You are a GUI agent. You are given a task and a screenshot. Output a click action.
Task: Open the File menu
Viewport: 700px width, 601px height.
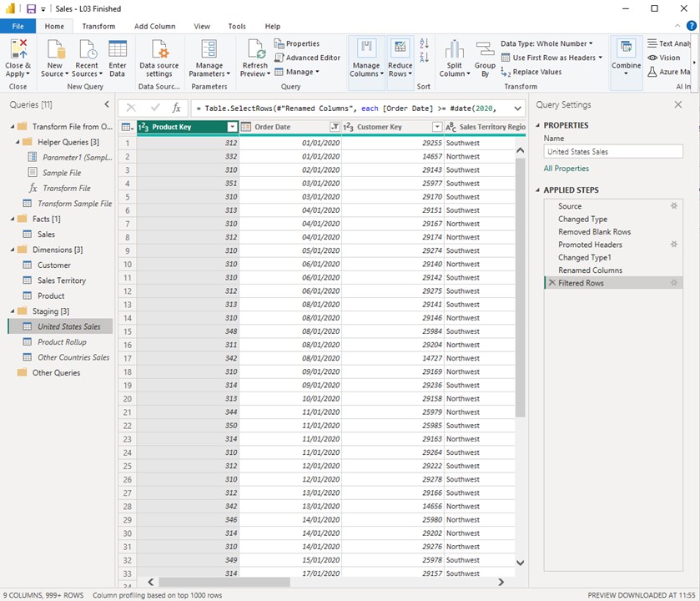18,26
